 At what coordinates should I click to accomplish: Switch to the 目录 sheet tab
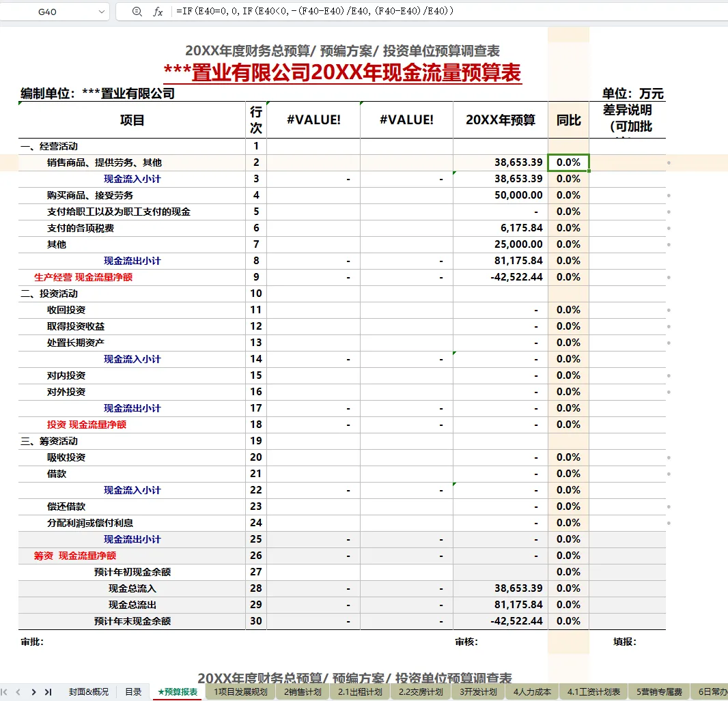[133, 691]
